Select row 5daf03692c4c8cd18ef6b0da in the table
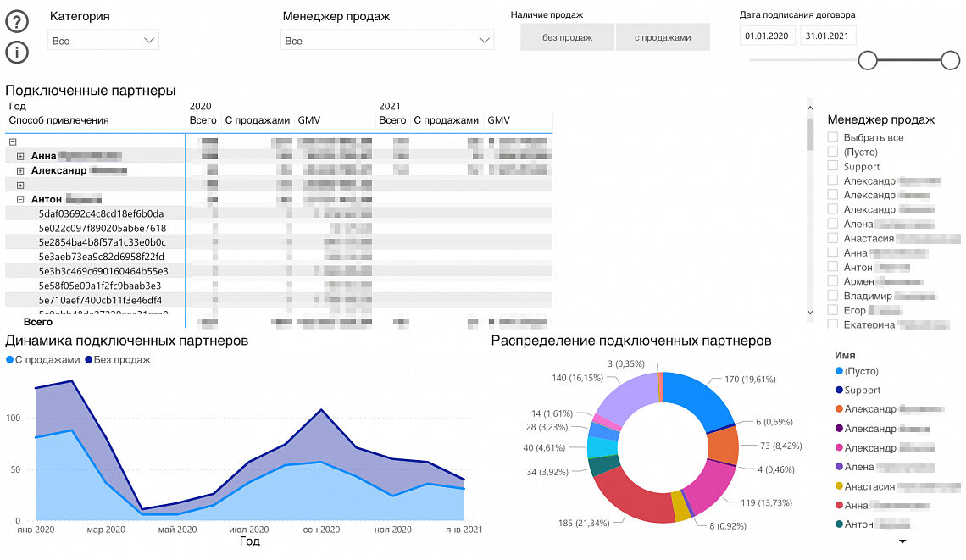 point(101,213)
